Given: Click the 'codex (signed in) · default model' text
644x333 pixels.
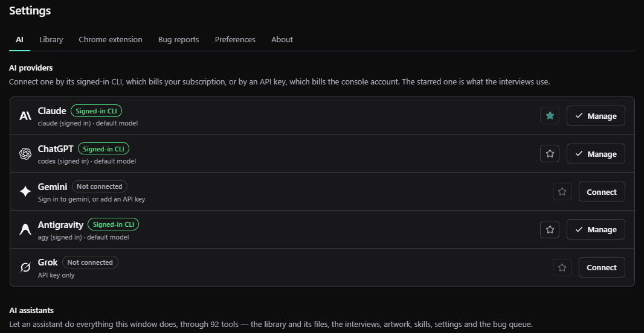Looking at the screenshot, I should coord(86,161).
